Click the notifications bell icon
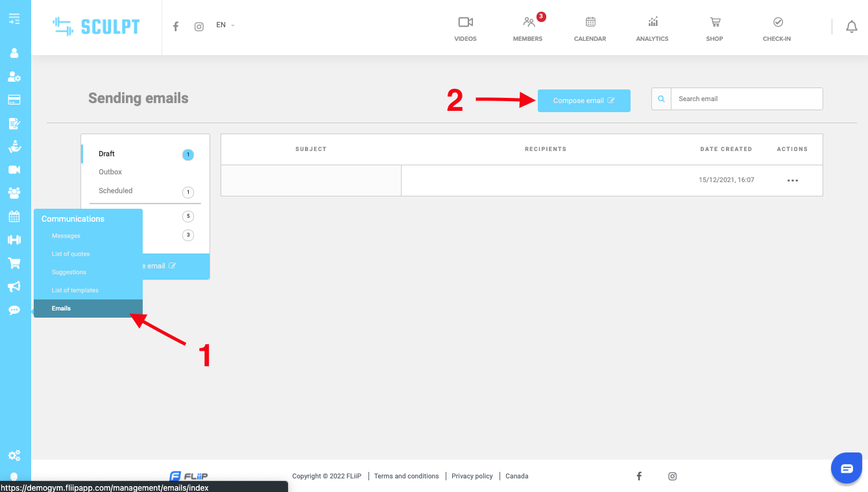Viewport: 868px width, 492px height. click(x=851, y=27)
